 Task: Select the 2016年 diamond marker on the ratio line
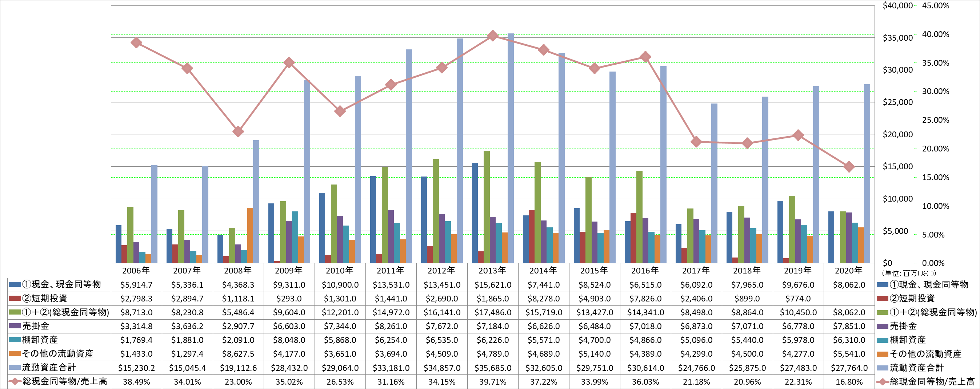click(645, 57)
